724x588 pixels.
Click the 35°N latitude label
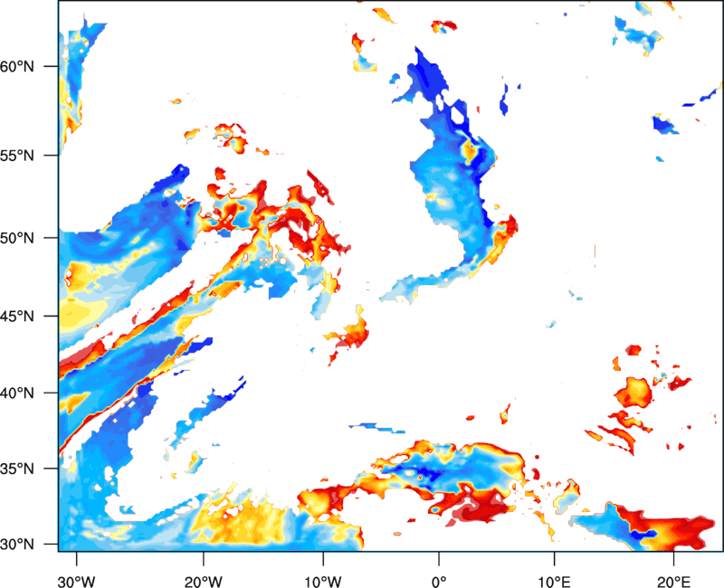point(17,469)
